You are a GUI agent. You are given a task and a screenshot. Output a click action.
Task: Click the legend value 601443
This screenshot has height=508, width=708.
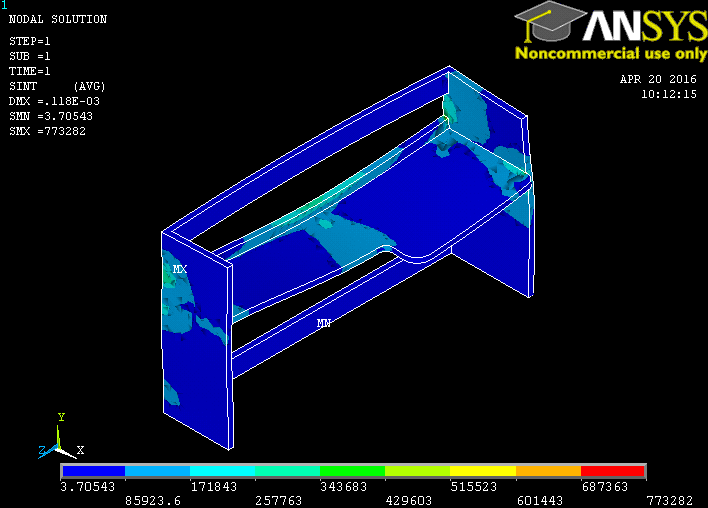pyautogui.click(x=540, y=501)
